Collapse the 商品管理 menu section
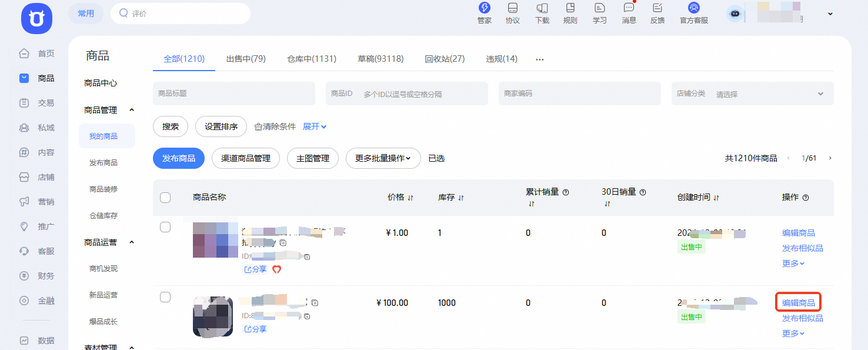This screenshot has height=350, width=868. (x=132, y=110)
